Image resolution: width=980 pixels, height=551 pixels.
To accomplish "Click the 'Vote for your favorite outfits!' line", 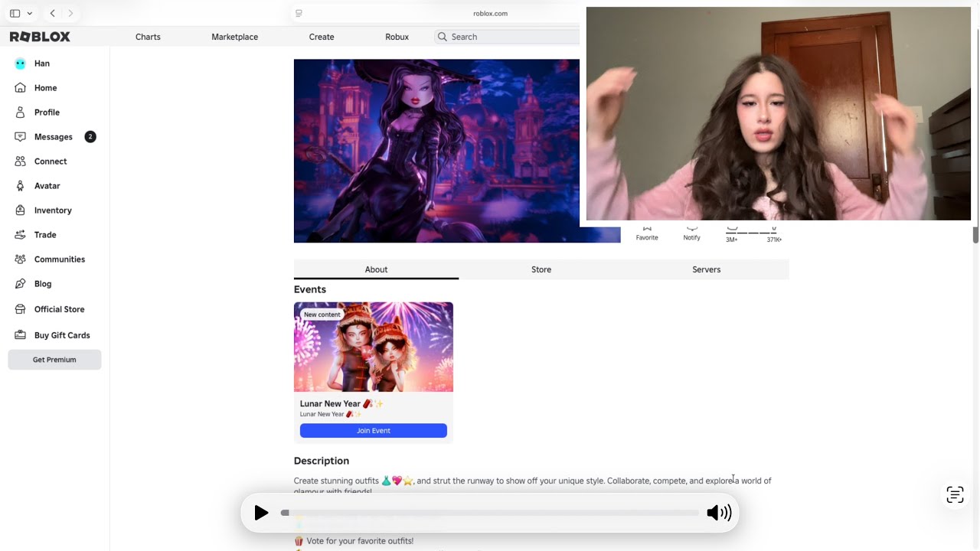I will (x=354, y=541).
